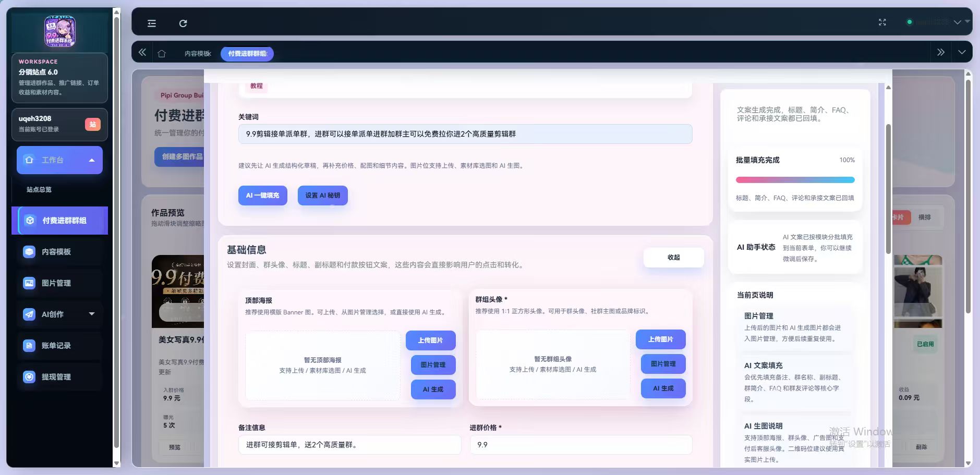Collapse the 工作台 sidebar section
The width and height of the screenshot is (980, 475).
[x=59, y=160]
